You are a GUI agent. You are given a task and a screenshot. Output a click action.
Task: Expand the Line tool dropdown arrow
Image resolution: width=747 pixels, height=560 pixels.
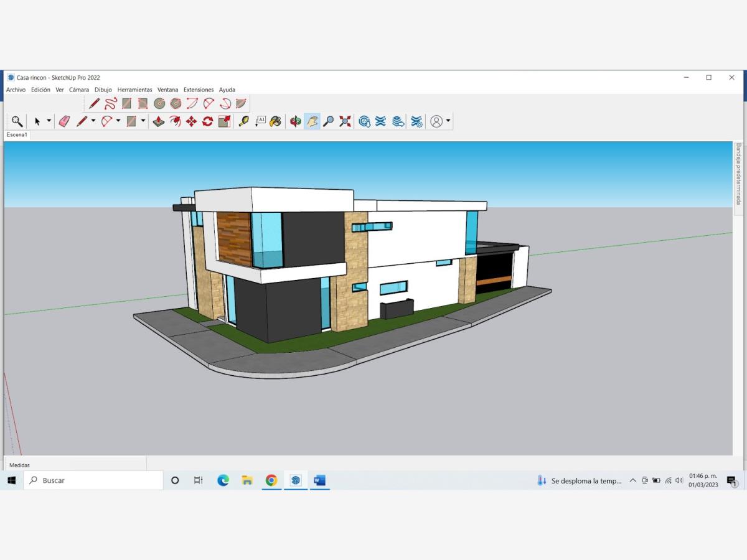[x=93, y=121]
